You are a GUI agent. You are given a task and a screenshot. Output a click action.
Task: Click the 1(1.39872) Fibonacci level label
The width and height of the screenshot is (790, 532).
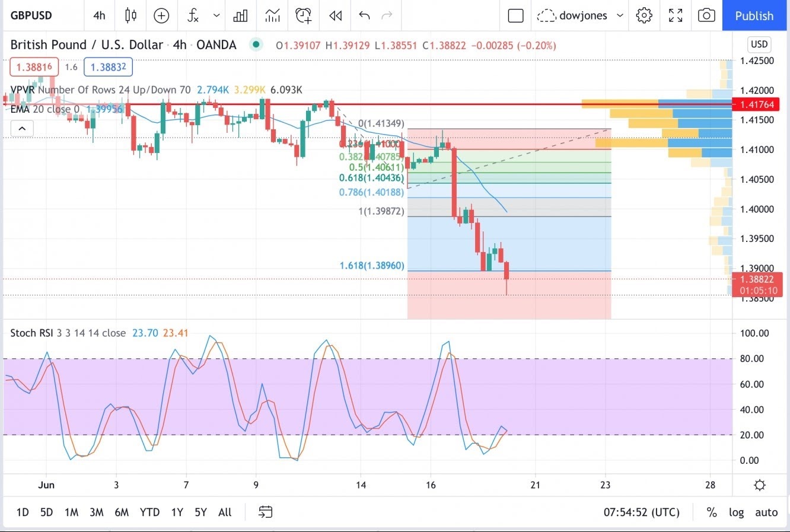pos(381,211)
